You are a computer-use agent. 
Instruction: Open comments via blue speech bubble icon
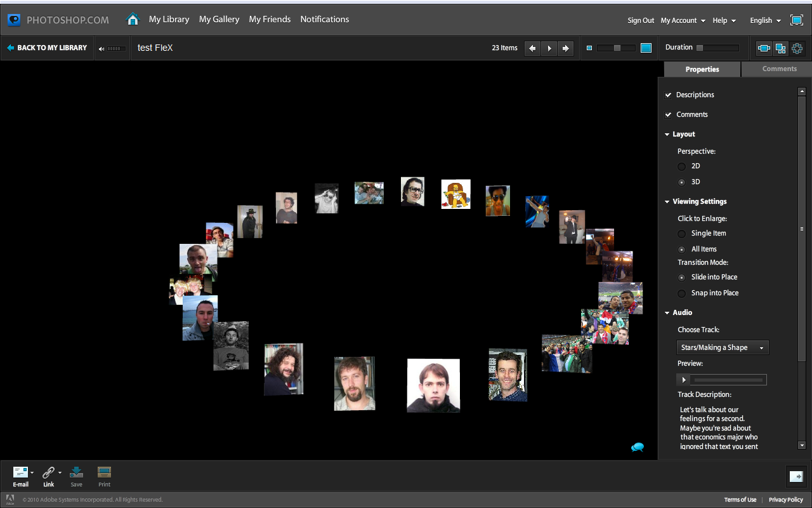(638, 447)
